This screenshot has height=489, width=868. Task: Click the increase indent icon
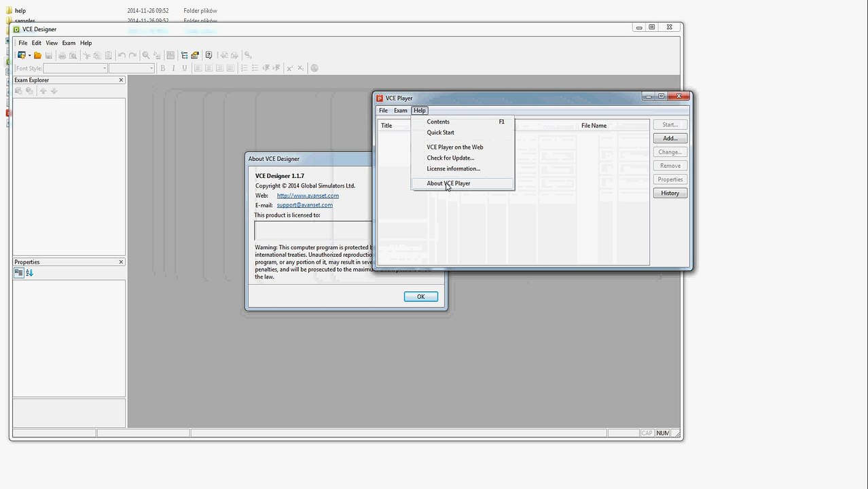[x=276, y=68]
